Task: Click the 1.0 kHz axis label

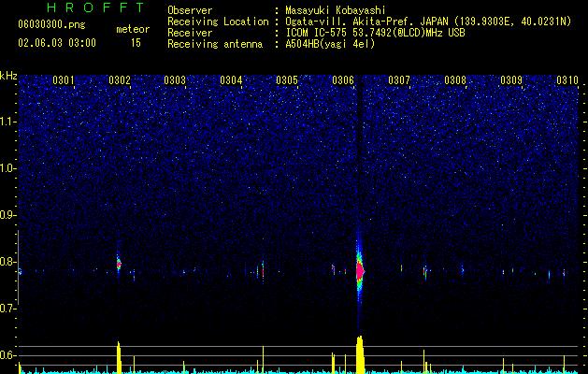Action: click(8, 168)
